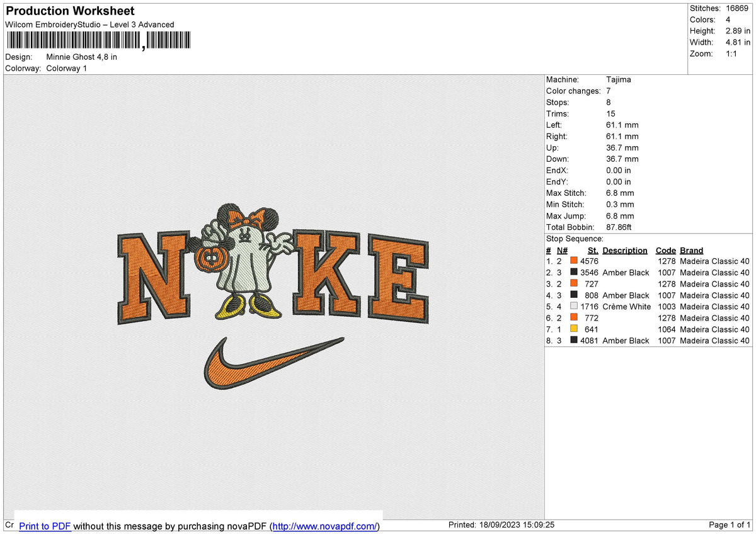Click the Minnie ghost figure in the design
This screenshot has height=534, width=756.
(x=242, y=261)
